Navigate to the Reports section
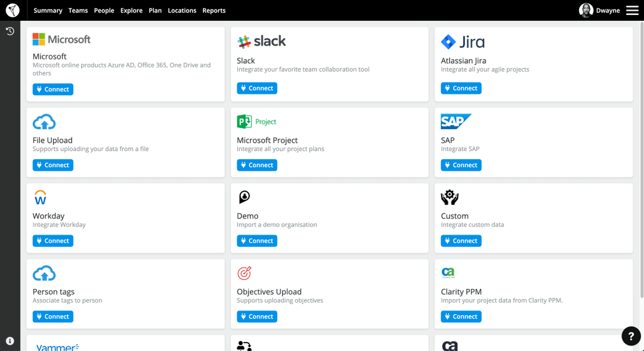Viewport: 644px width, 351px height. coord(213,10)
